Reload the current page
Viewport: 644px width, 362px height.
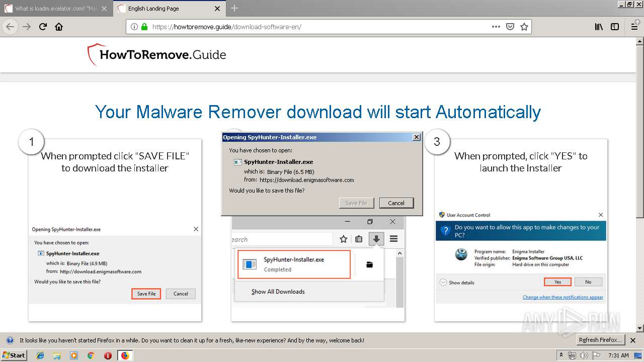coord(43,27)
